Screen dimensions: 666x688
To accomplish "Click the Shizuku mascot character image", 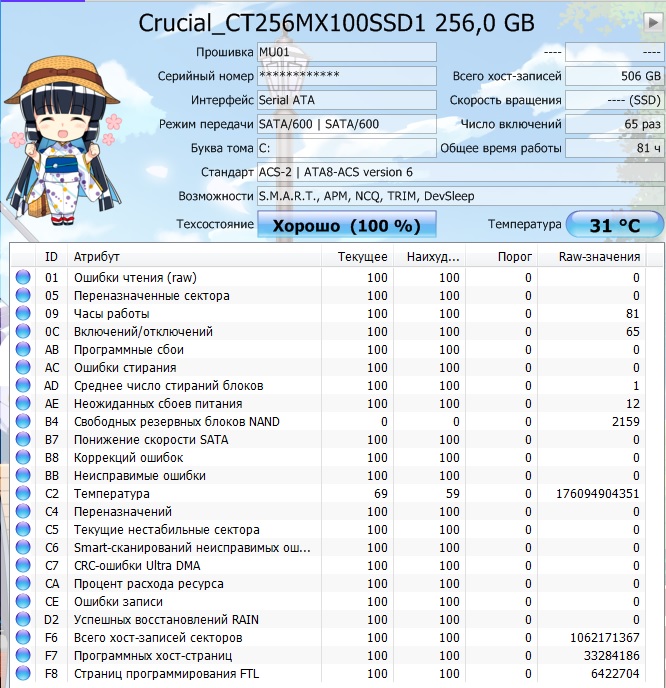I will tap(63, 140).
